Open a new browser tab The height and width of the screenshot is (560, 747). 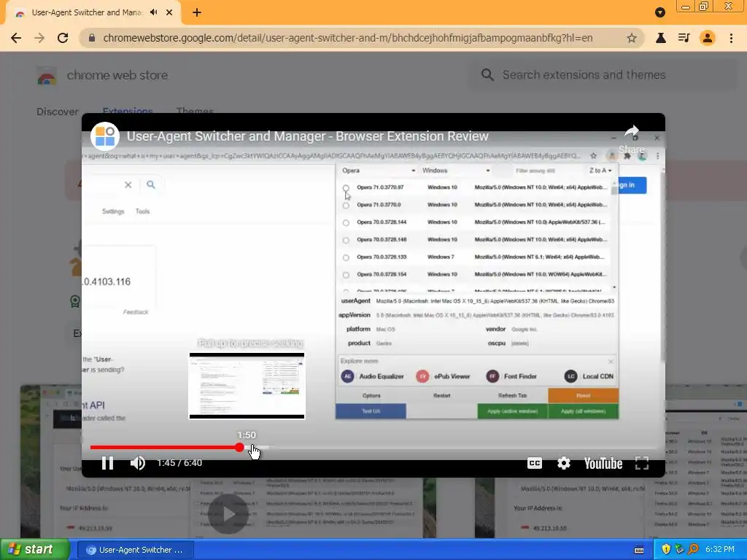[x=197, y=13]
